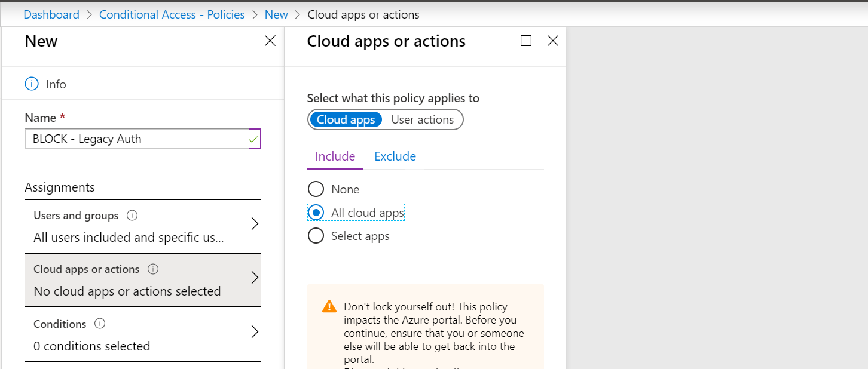This screenshot has width=868, height=369.
Task: Go to Dashboard breadcrumb link
Action: [51, 14]
